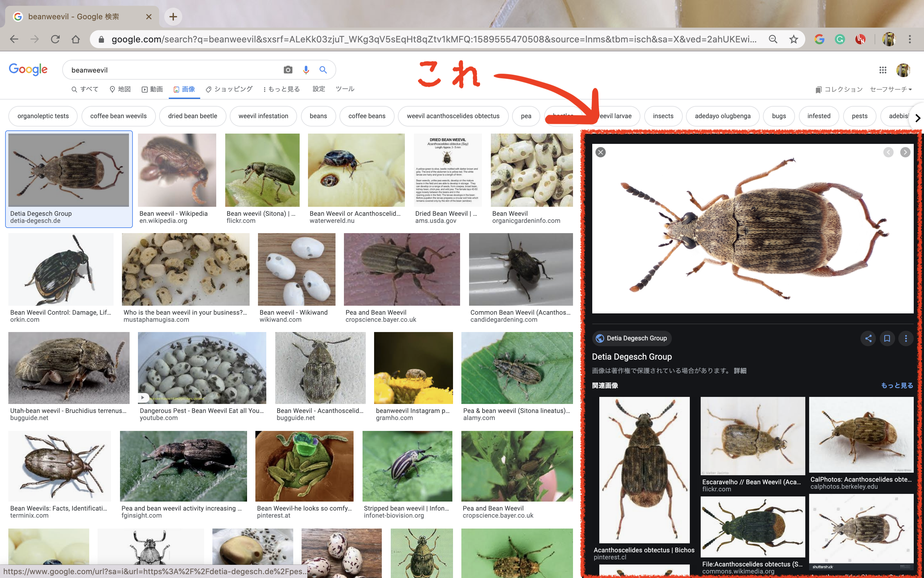Click もっと見る for related images
Viewport: 924px width, 578px height.
coord(897,385)
